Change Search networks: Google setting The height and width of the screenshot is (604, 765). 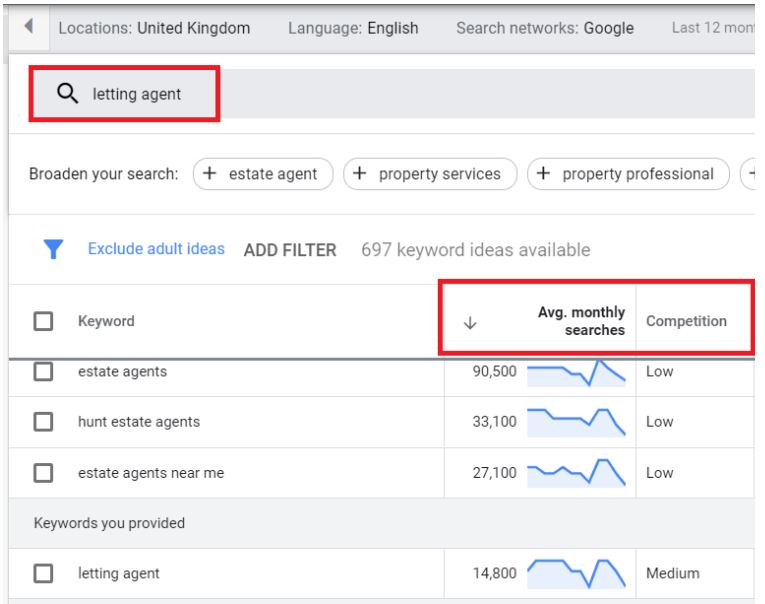pos(545,28)
